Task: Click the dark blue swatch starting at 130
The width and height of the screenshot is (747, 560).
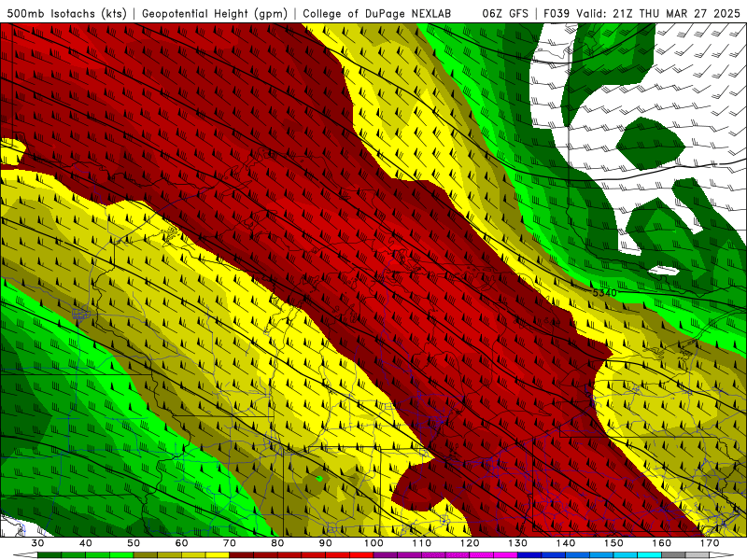Action: [x=529, y=554]
